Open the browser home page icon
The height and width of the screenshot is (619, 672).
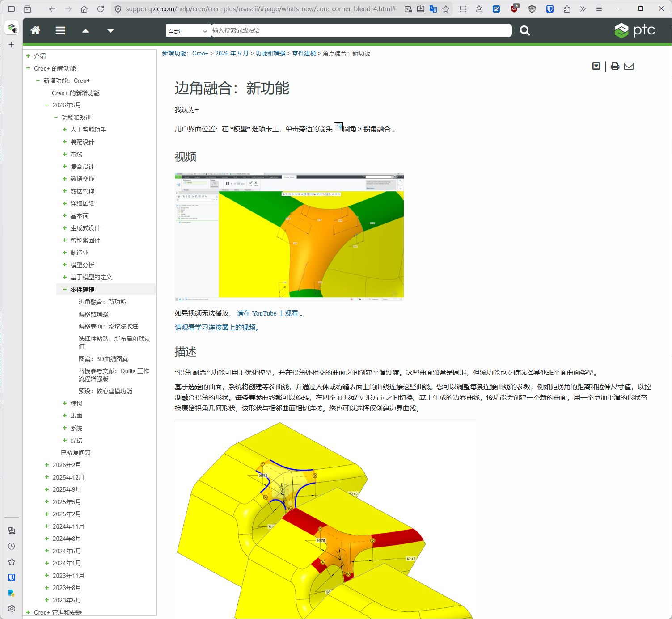(84, 9)
